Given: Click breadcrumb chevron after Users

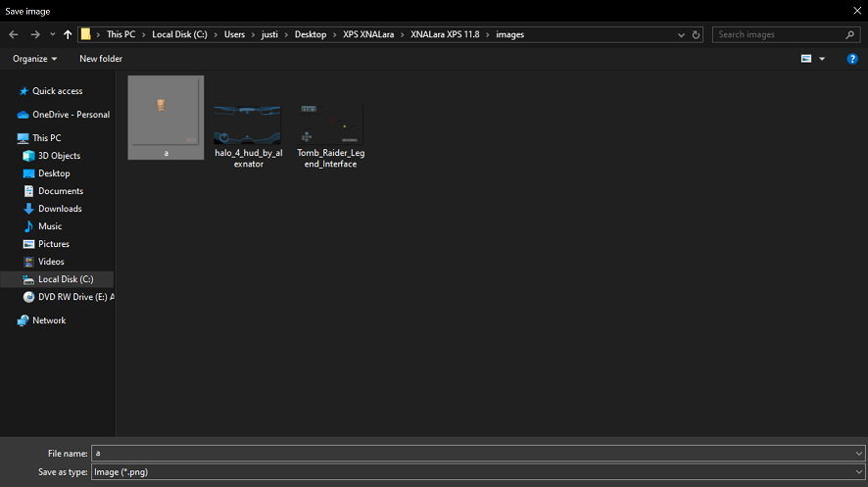Looking at the screenshot, I should (254, 35).
